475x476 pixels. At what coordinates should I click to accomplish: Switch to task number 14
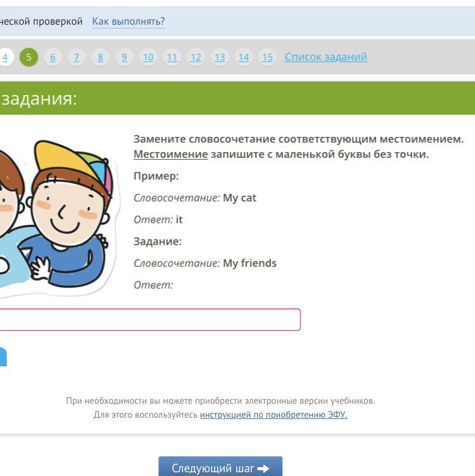click(244, 57)
